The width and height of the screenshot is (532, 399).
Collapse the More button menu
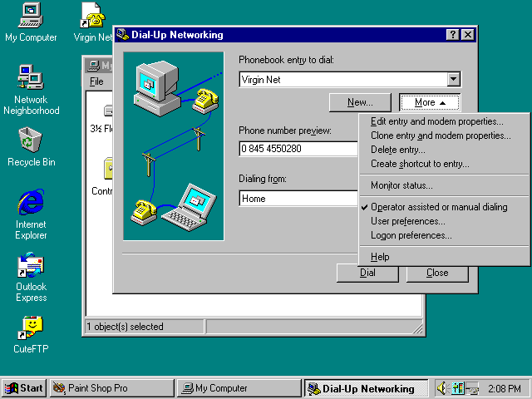click(x=430, y=102)
